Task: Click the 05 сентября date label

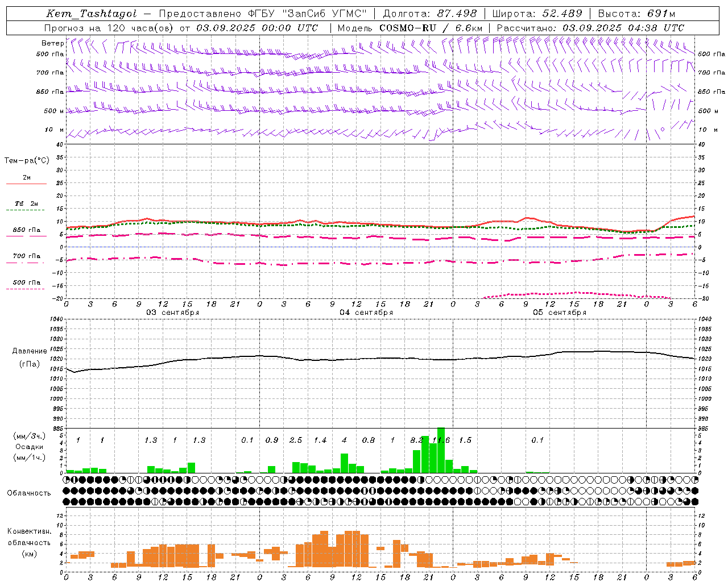Action: [560, 313]
